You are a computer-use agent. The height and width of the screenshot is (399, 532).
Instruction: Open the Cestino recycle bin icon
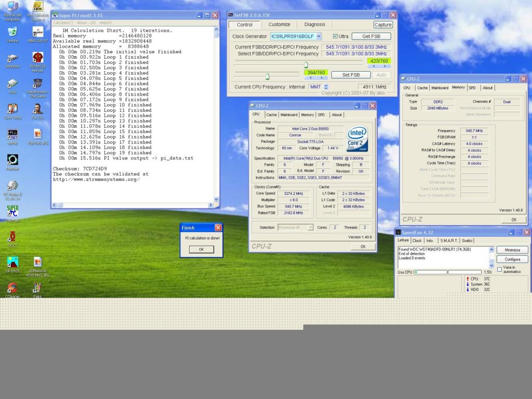click(12, 34)
